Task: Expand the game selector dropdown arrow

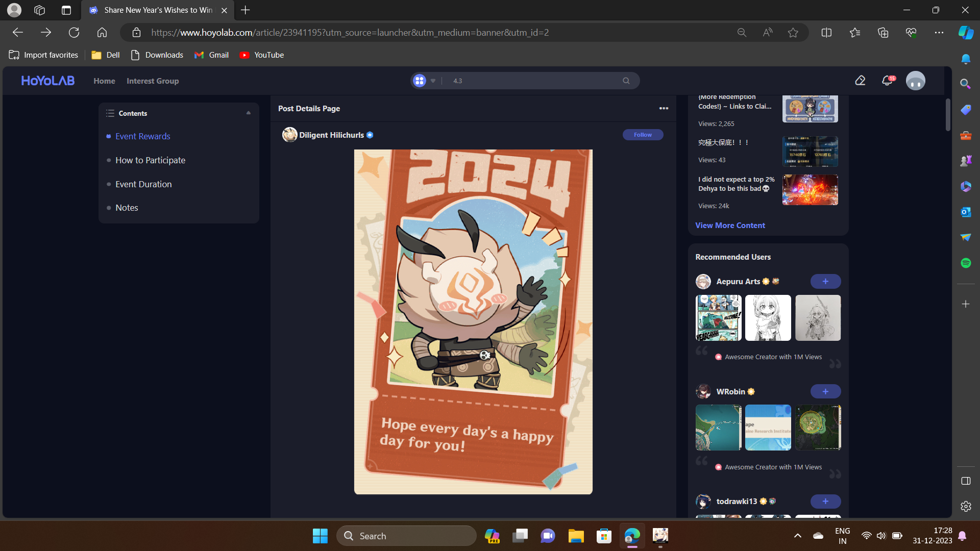Action: [433, 81]
